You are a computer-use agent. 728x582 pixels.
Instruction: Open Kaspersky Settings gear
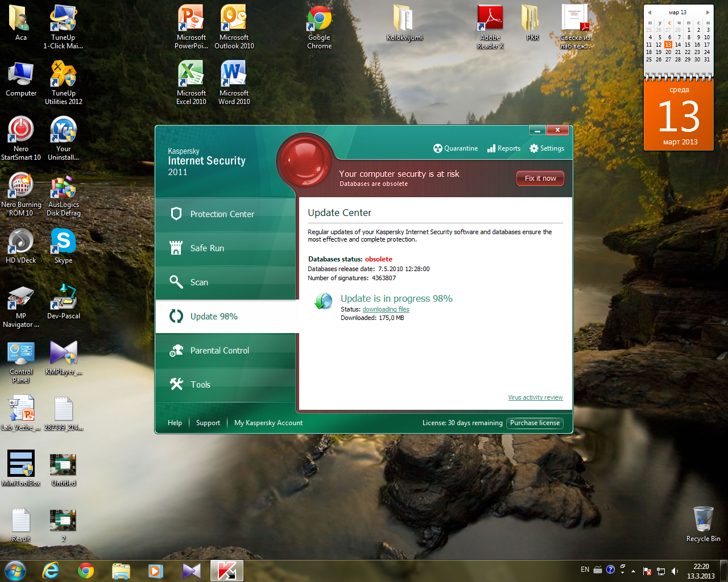click(x=533, y=148)
